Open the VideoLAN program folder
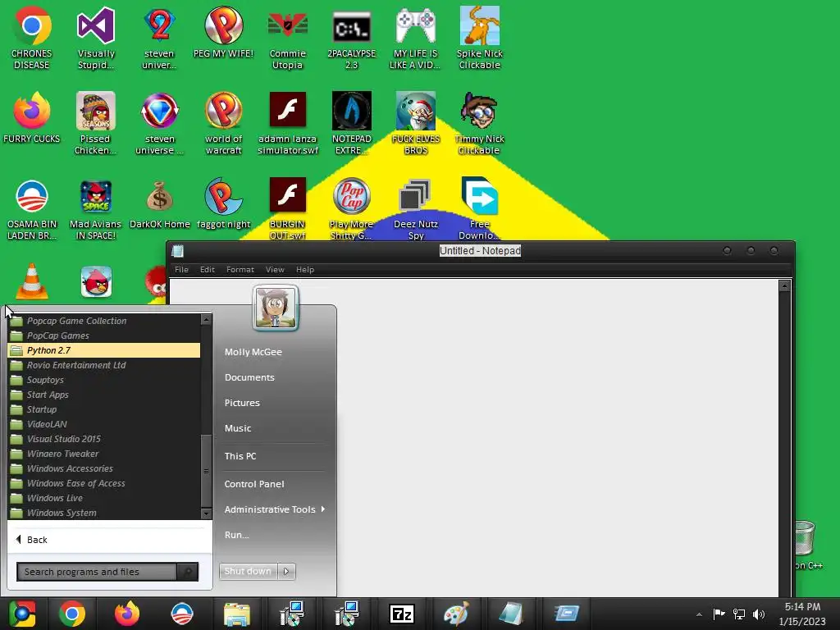 104,424
